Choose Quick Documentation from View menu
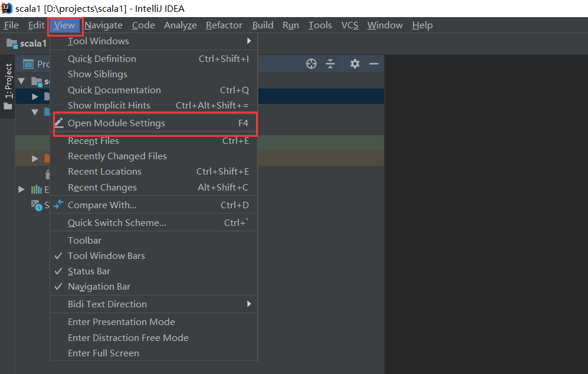The height and width of the screenshot is (374, 588). 154,90
